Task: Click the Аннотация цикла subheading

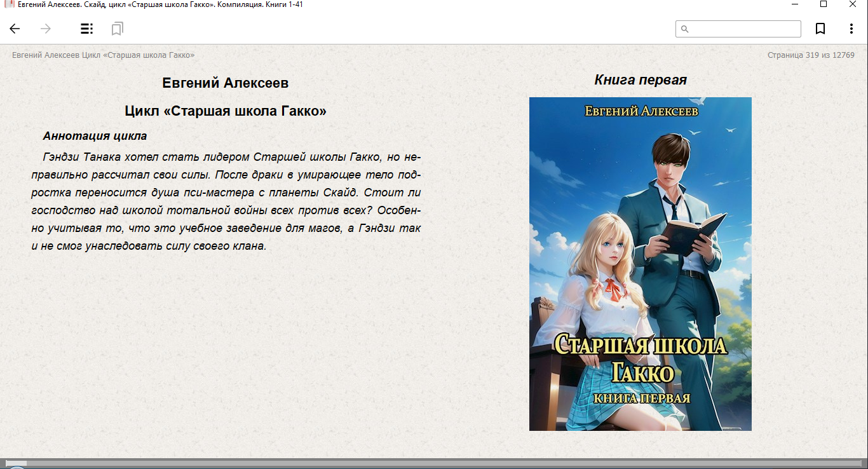Action: point(95,136)
